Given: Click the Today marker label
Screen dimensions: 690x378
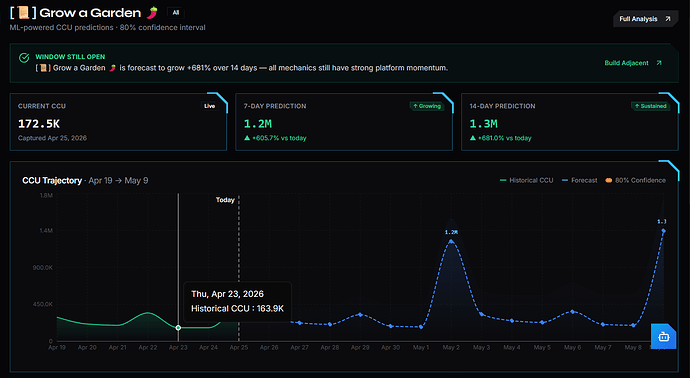Looking at the screenshot, I should coord(225,200).
